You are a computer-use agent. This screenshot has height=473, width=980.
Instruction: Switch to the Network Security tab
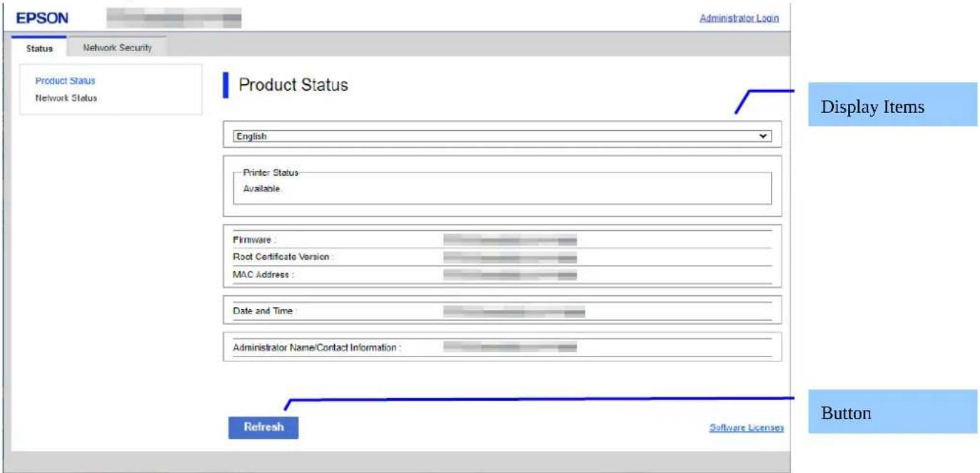[x=117, y=47]
